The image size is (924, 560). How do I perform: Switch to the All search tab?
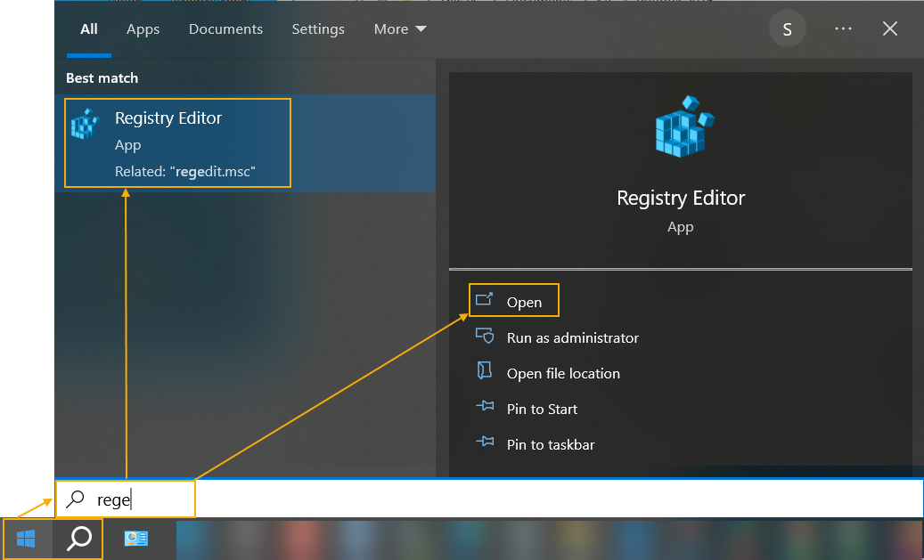[x=89, y=29]
